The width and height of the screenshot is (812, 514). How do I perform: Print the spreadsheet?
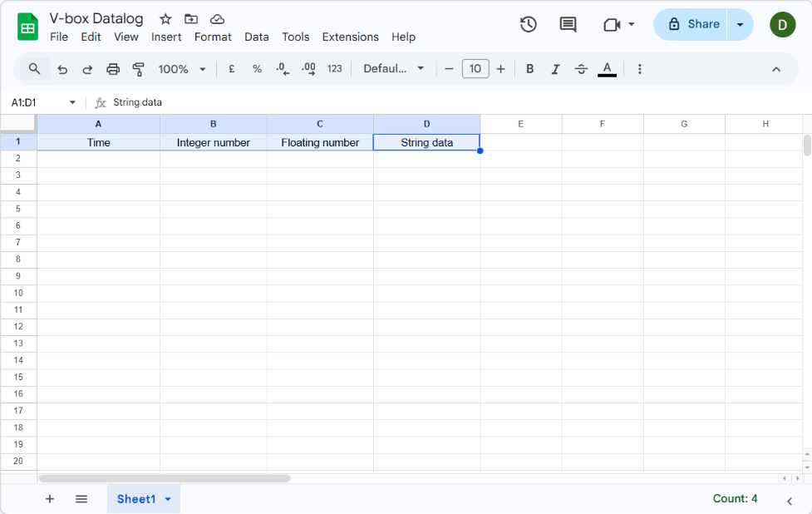[113, 69]
